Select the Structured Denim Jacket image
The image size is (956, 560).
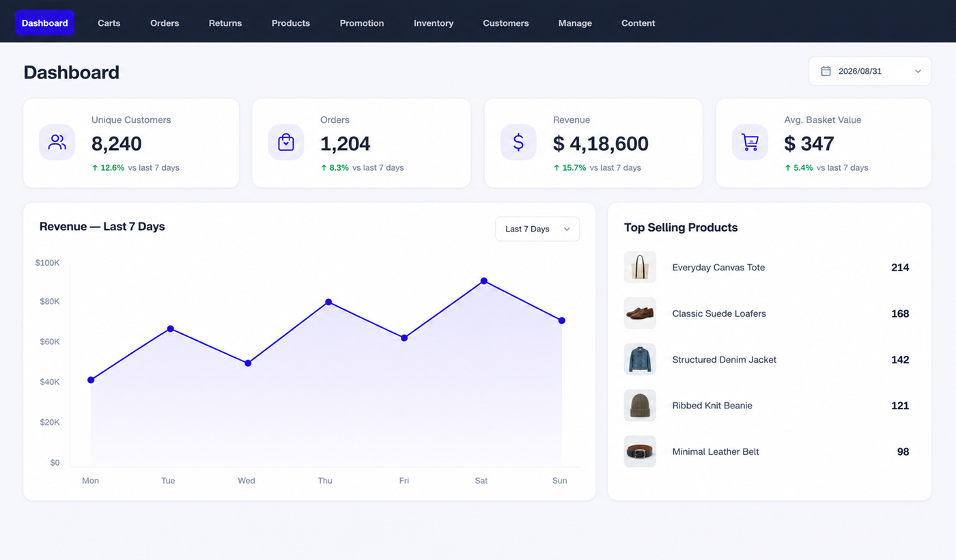640,359
